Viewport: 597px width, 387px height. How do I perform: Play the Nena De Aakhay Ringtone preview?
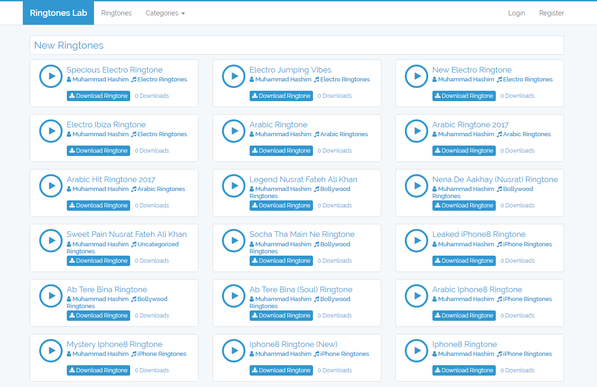(416, 186)
